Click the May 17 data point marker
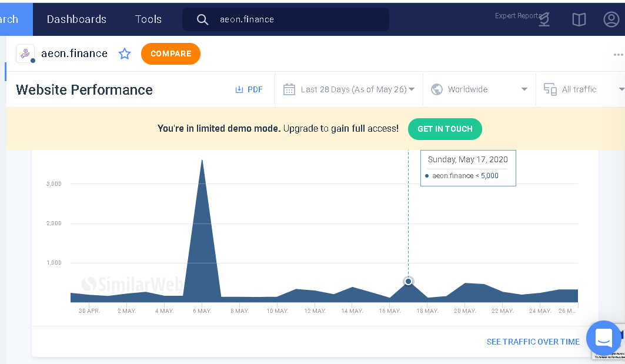 coord(408,282)
